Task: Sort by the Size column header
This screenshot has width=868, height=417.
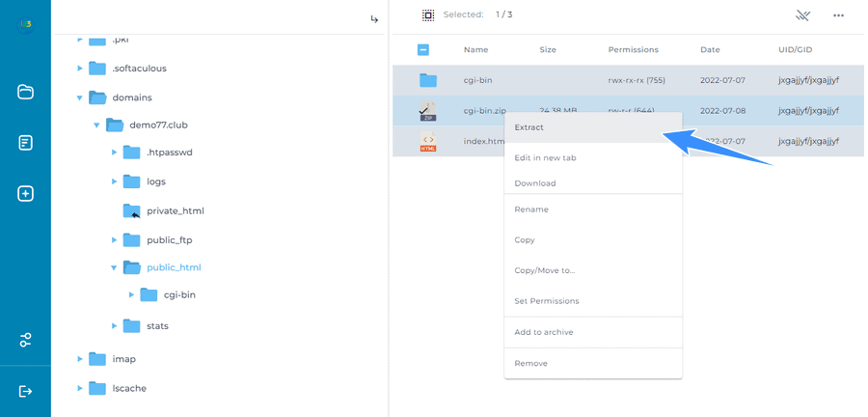Action: tap(548, 50)
